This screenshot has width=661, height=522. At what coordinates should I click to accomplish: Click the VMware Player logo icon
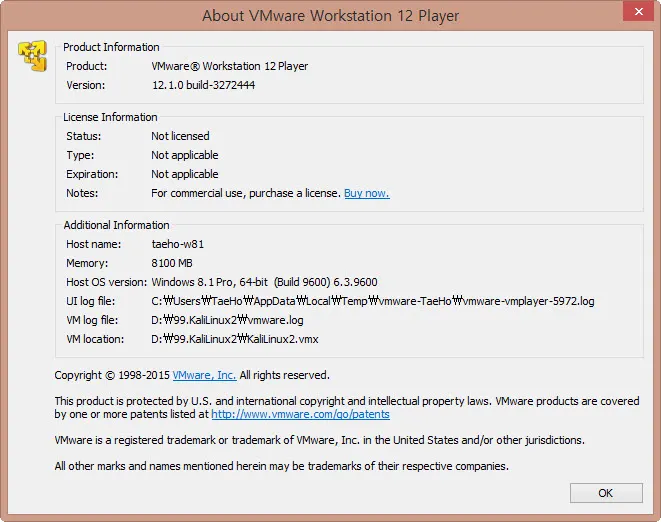click(x=32, y=56)
